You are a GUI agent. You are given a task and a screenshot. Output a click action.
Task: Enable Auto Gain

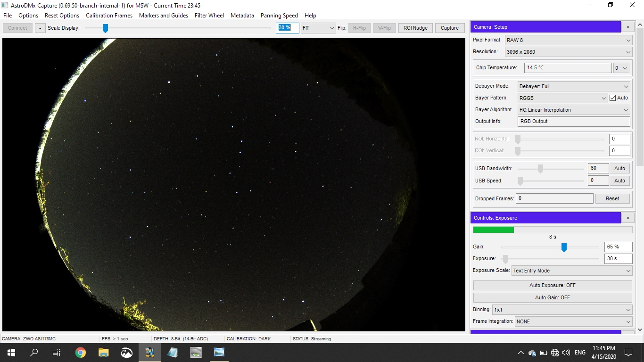tap(552, 297)
